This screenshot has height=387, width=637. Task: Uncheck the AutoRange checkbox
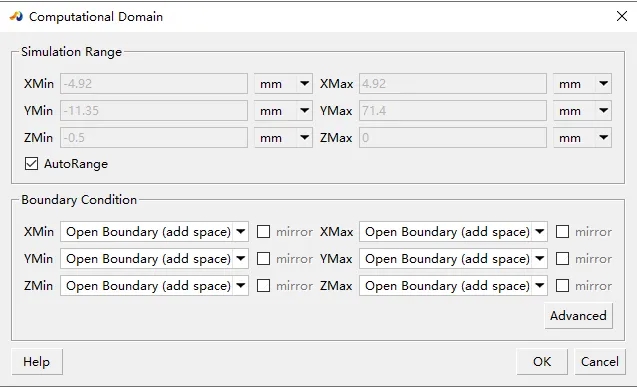click(x=31, y=164)
